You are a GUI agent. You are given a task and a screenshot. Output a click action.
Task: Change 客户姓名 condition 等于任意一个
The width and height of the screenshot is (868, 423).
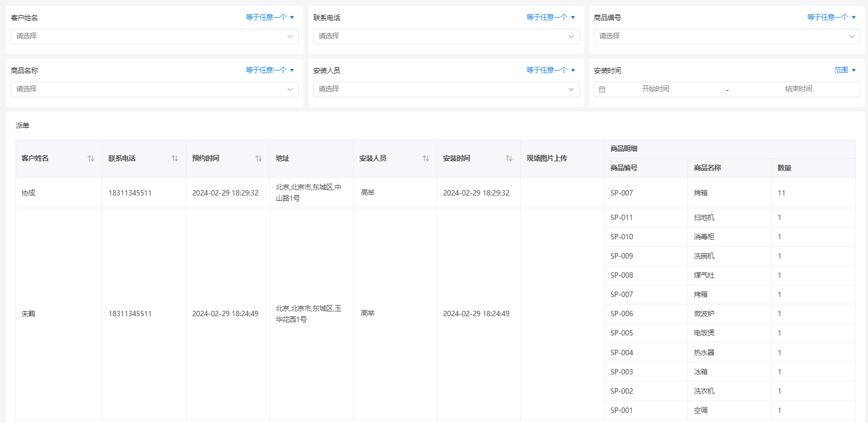[x=270, y=17]
